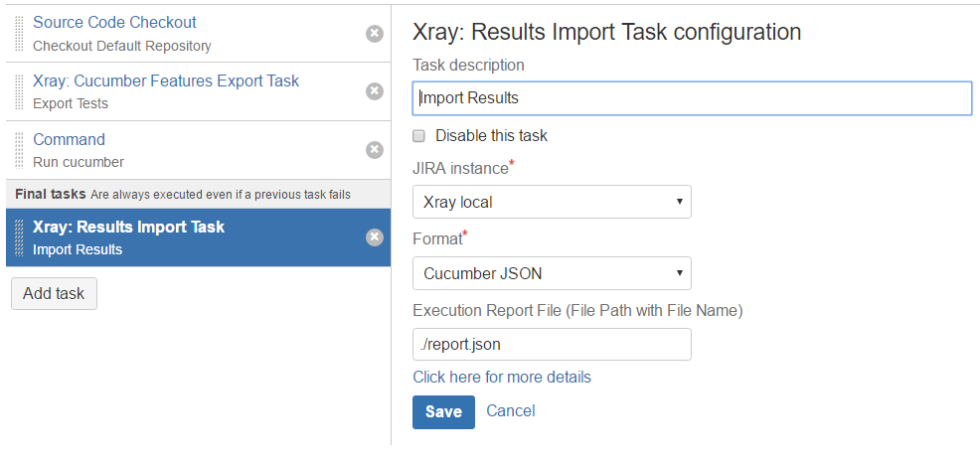Add a new task to the job

click(x=54, y=293)
